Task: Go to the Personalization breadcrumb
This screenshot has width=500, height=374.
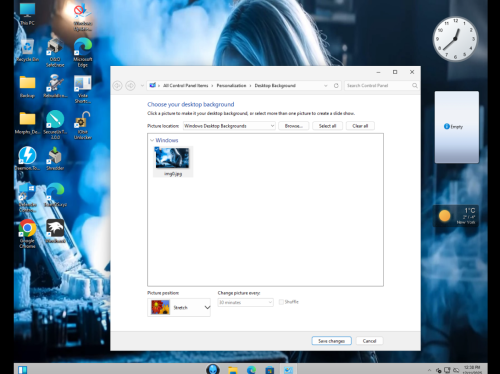Action: coord(231,86)
